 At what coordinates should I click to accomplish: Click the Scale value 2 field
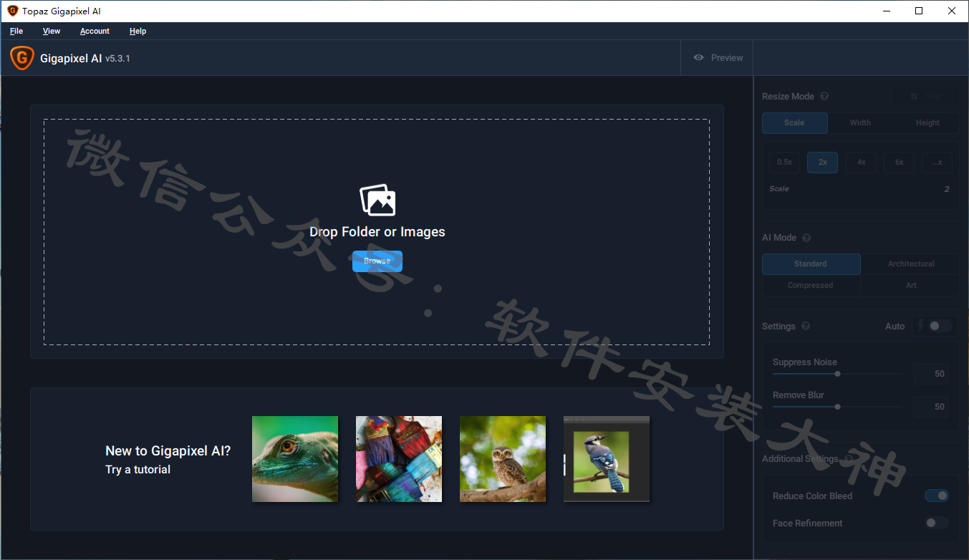(946, 189)
